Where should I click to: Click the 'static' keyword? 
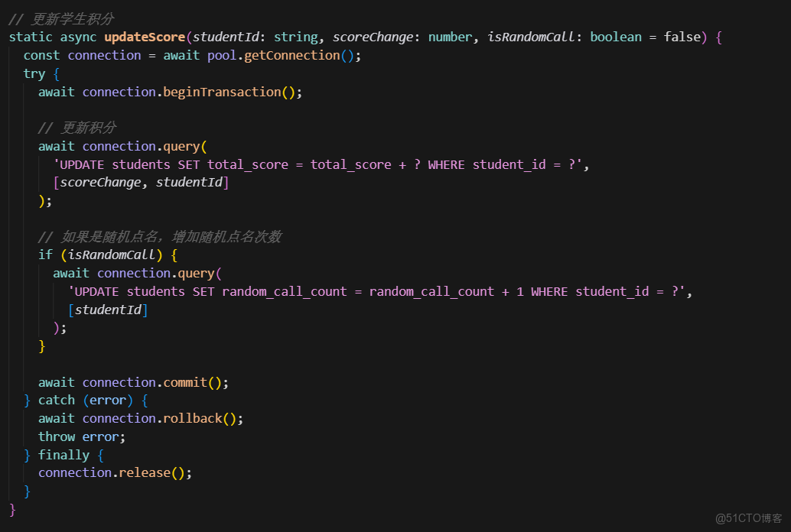[31, 37]
